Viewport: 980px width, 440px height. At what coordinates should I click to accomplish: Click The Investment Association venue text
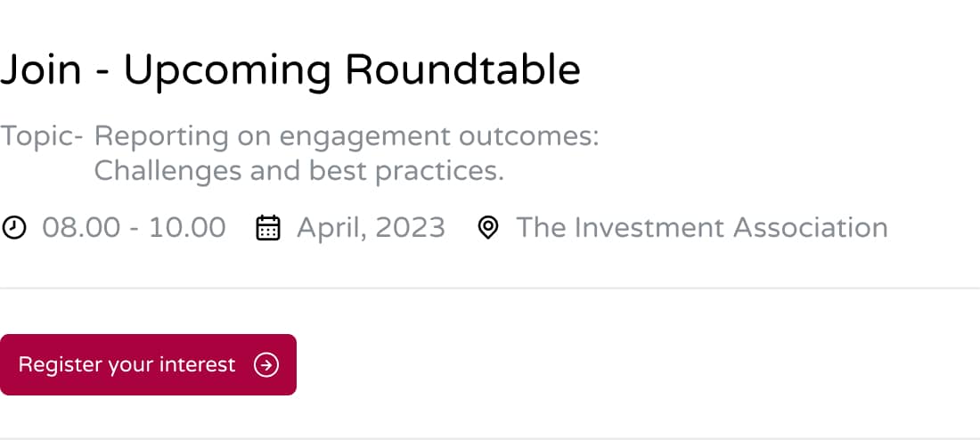[702, 227]
